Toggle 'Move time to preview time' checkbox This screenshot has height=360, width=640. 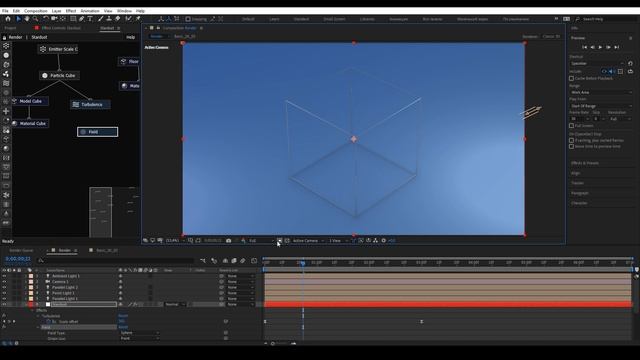coord(571,147)
